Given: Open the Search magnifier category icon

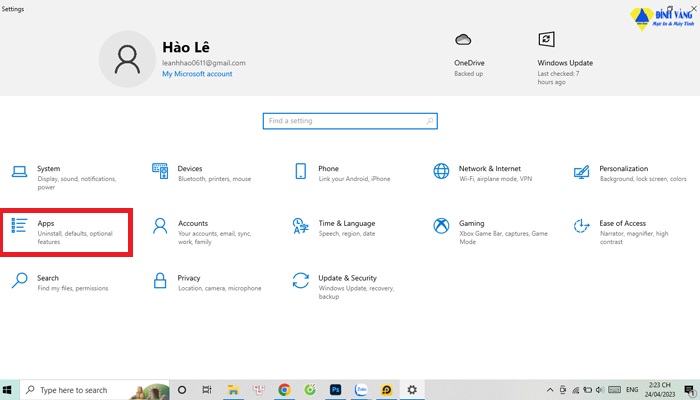Looking at the screenshot, I should (19, 281).
